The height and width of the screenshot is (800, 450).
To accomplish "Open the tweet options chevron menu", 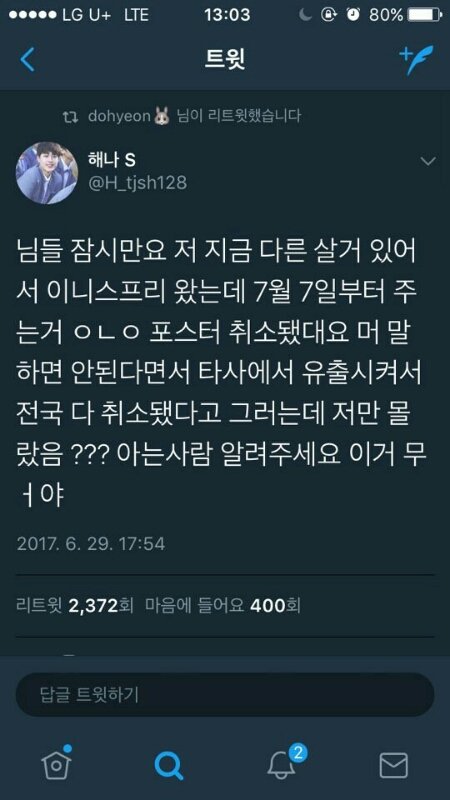I will click(x=428, y=161).
